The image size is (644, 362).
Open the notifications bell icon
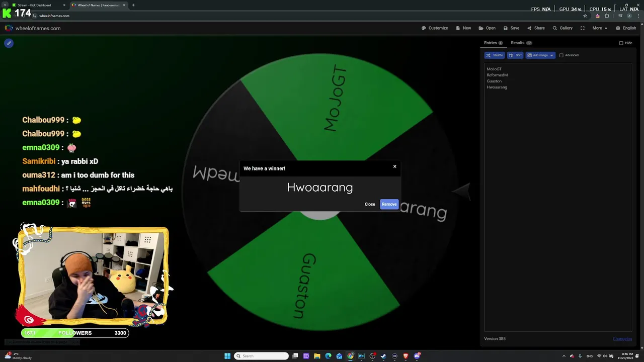[637, 356]
